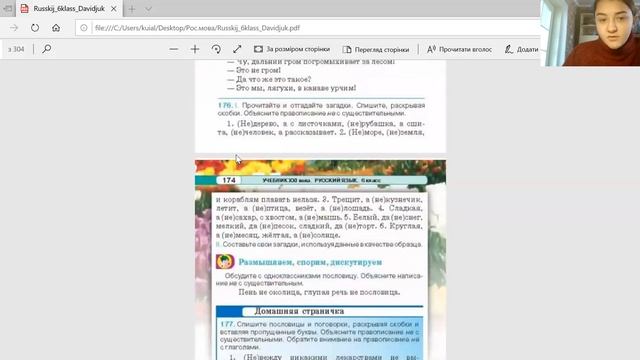This screenshot has height=360, width=640.
Task: Select the 'Додати' notes pen tool
Action: (x=522, y=49)
